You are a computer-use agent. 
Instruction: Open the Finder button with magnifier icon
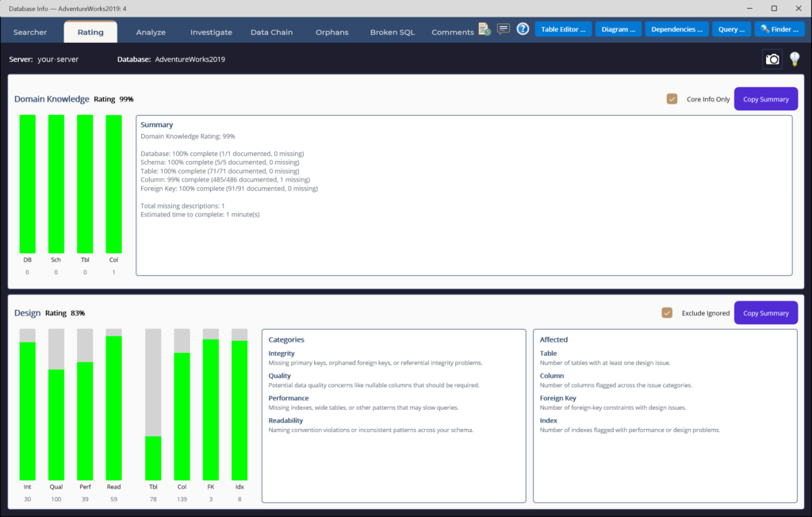pos(779,29)
